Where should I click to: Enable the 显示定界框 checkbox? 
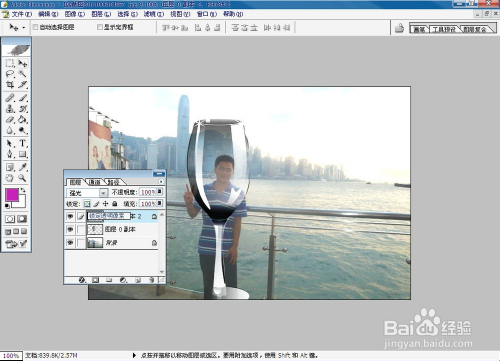(x=100, y=27)
